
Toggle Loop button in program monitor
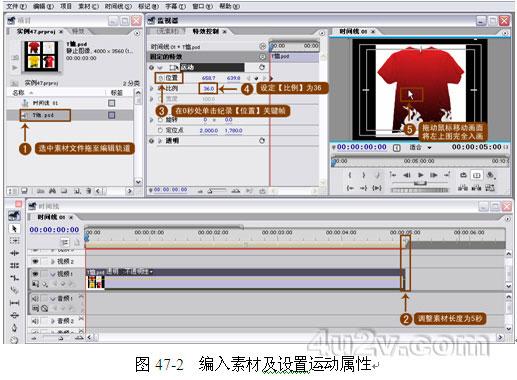pos(463,175)
